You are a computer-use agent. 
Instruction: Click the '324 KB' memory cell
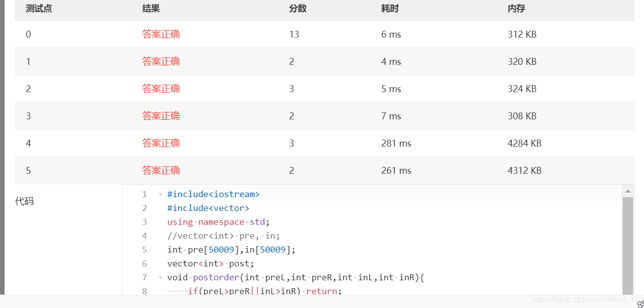tap(522, 89)
